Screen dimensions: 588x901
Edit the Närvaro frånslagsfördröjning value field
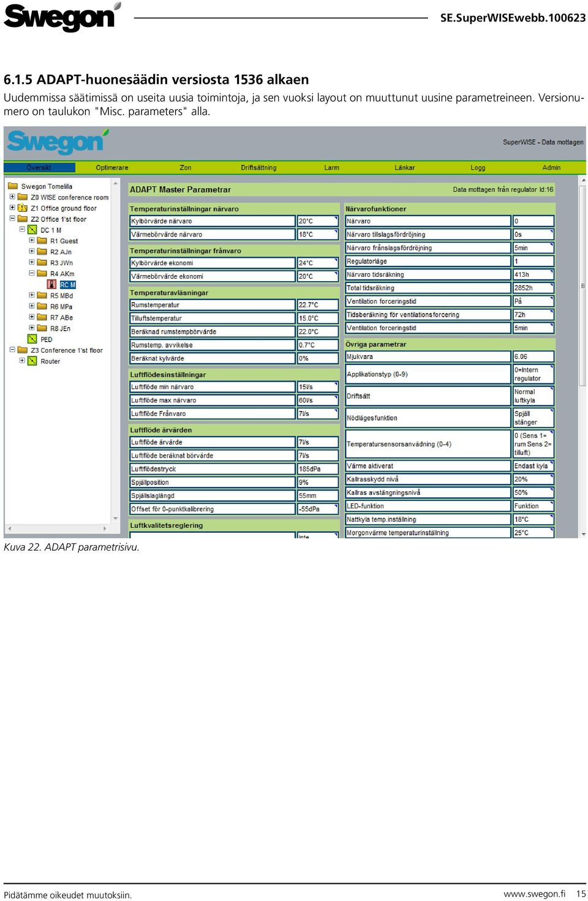click(533, 248)
